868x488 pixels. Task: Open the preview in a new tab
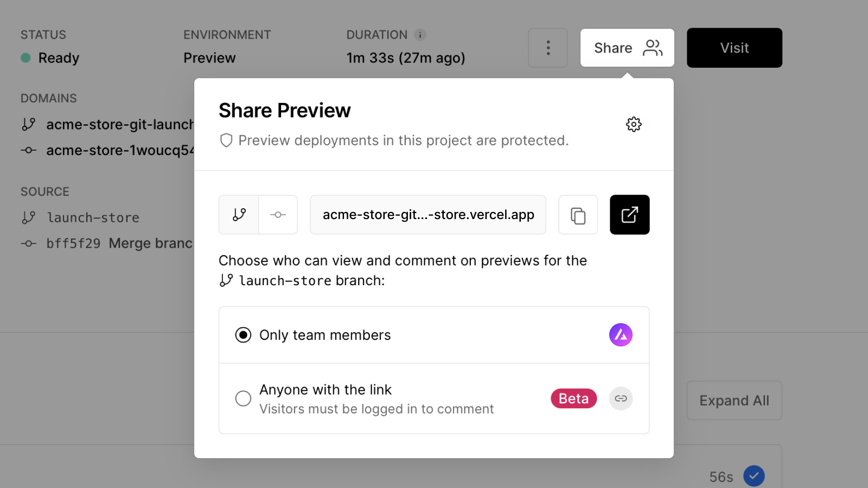coord(629,215)
